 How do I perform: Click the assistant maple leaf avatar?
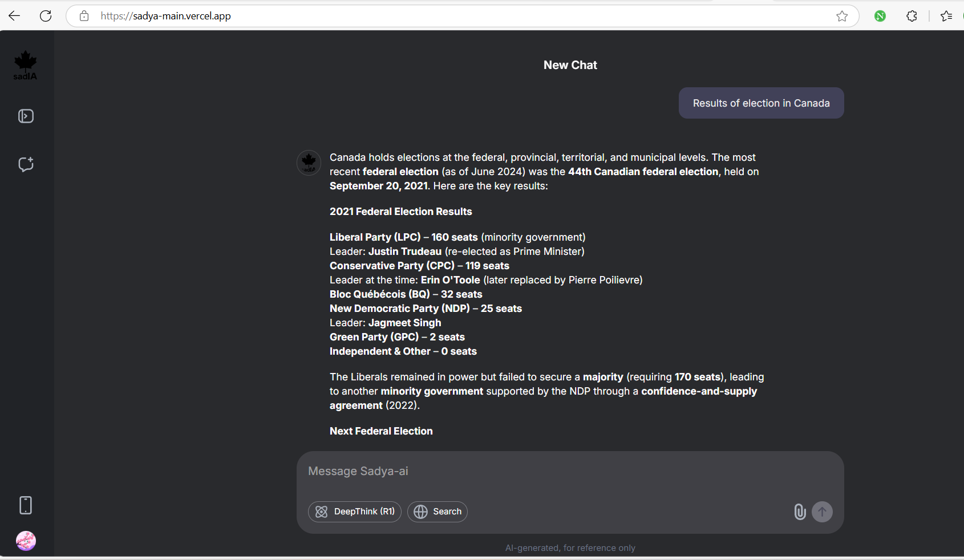(309, 163)
